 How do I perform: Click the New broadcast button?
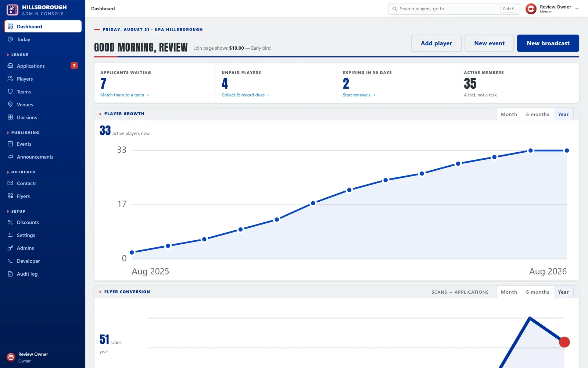coord(548,43)
